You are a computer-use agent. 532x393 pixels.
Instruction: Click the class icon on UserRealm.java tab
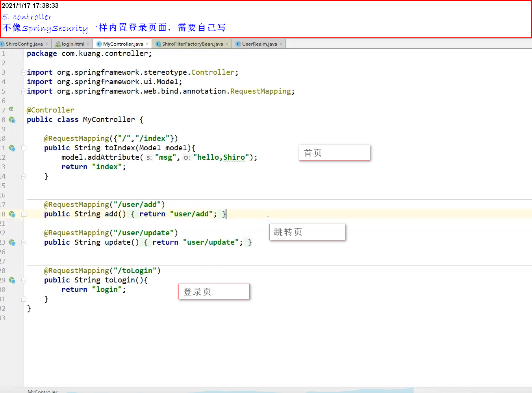(x=238, y=44)
